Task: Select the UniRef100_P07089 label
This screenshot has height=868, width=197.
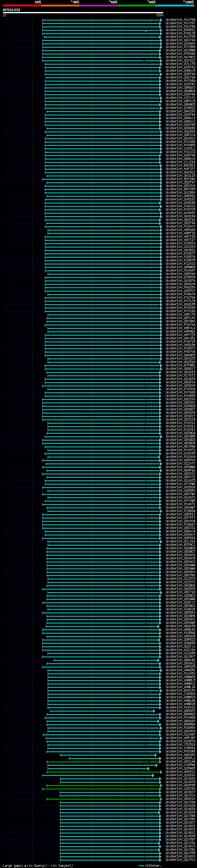Action: [180, 81]
